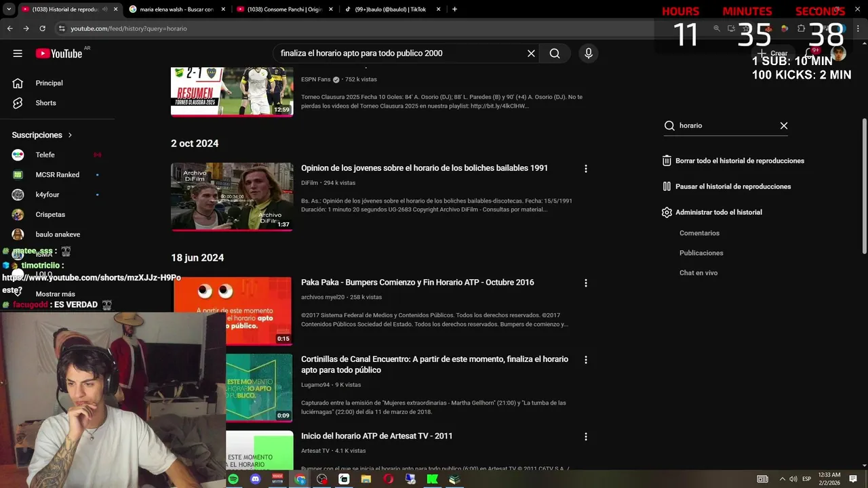Show hidden system tray icons
This screenshot has width=868, height=488.
(782, 479)
